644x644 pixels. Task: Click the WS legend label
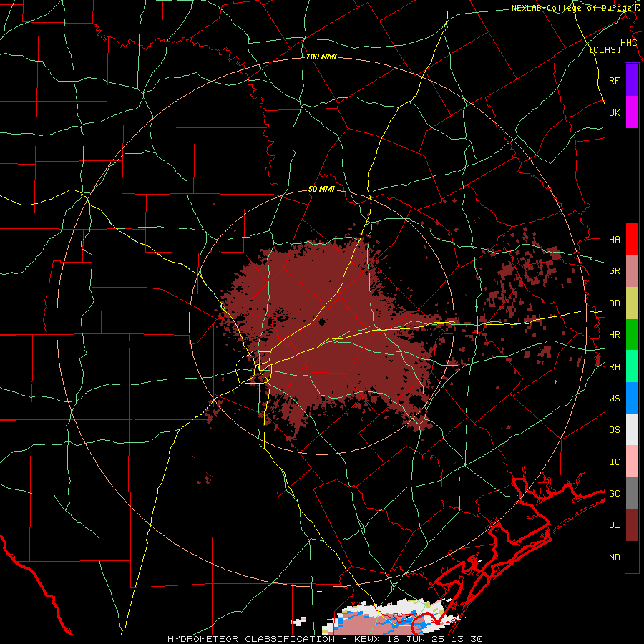point(614,398)
